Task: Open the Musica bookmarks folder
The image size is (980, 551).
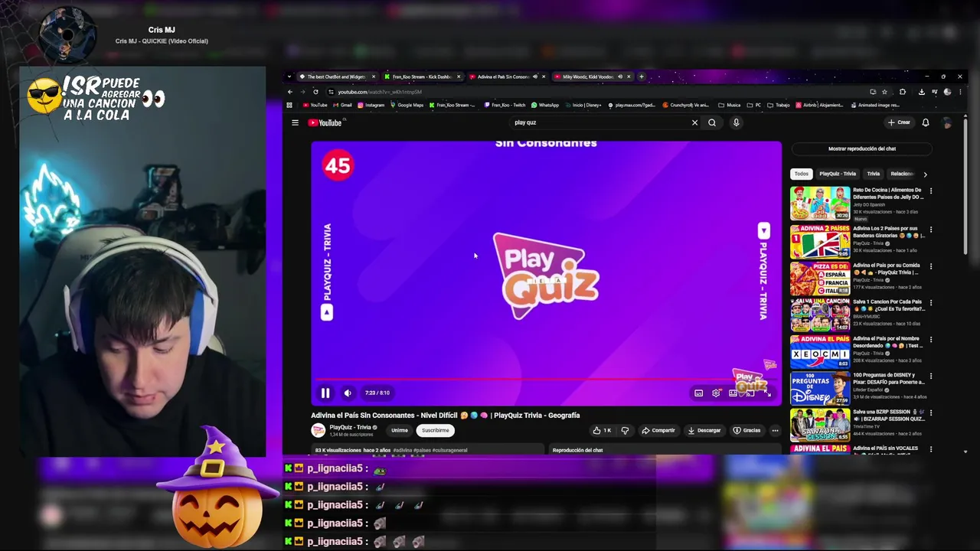Action: [730, 105]
